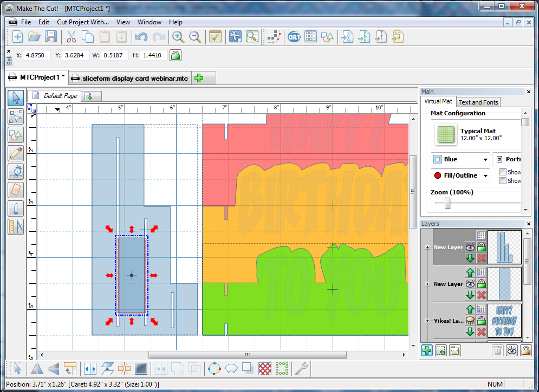Toggle the lock on the Yikes! La... layer
This screenshot has height=392, width=539.
coord(481,321)
